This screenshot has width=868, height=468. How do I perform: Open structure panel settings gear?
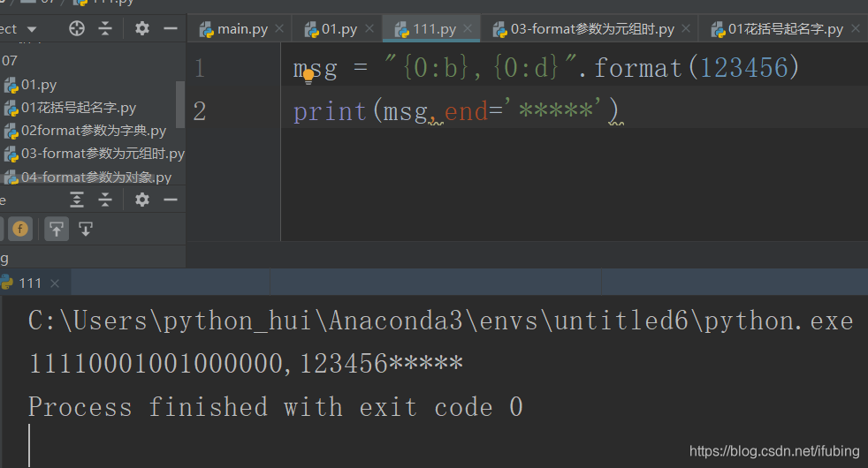142,200
